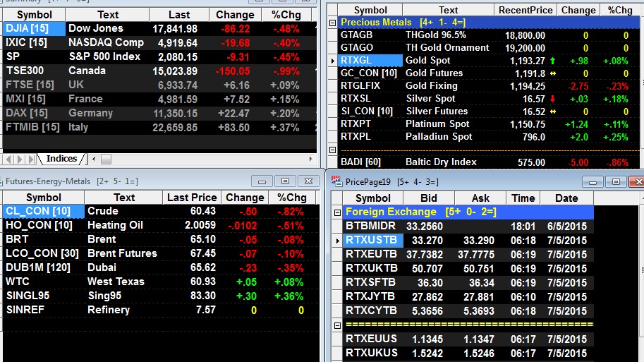Click PricePage19 window icon
The width and height of the screenshot is (644, 362).
coord(336,181)
